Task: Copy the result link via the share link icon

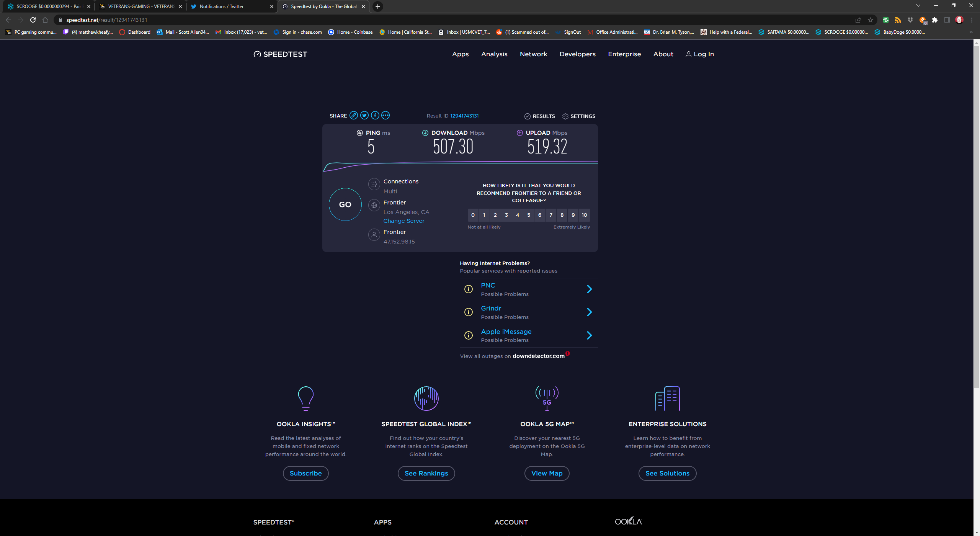Action: (353, 115)
